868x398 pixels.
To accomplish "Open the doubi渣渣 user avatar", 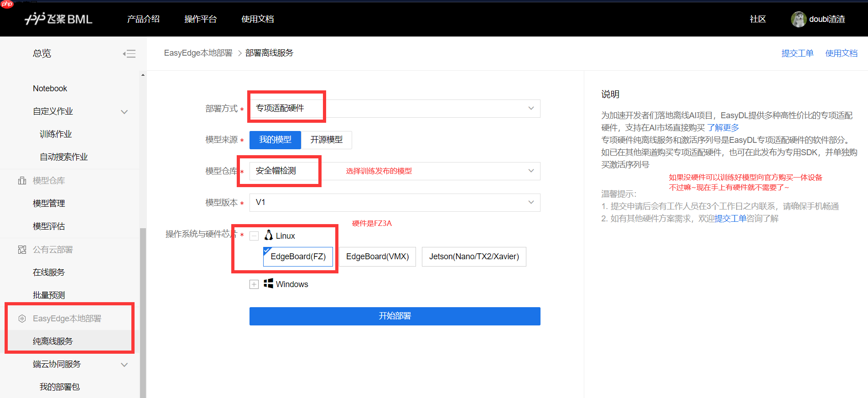I will 798,19.
